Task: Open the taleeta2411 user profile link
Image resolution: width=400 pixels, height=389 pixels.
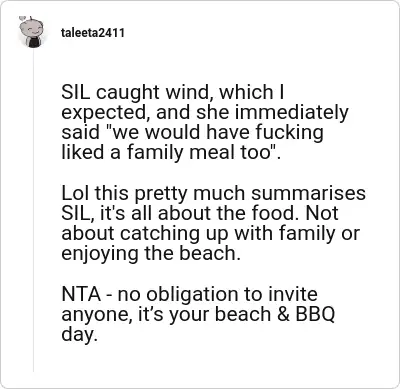Action: pyautogui.click(x=93, y=33)
